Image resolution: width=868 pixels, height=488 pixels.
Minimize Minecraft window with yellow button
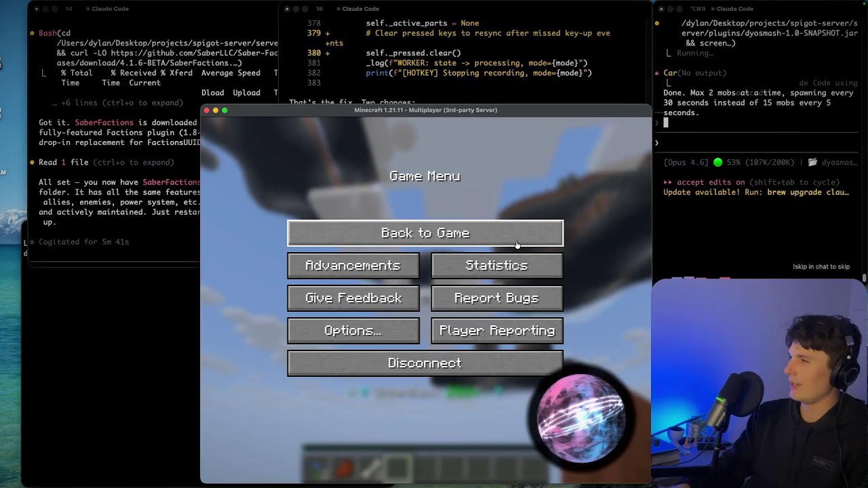pyautogui.click(x=216, y=110)
